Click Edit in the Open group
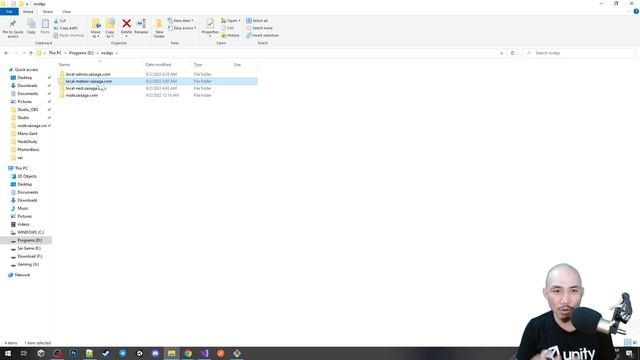Image resolution: width=640 pixels, height=360 pixels. tap(228, 28)
